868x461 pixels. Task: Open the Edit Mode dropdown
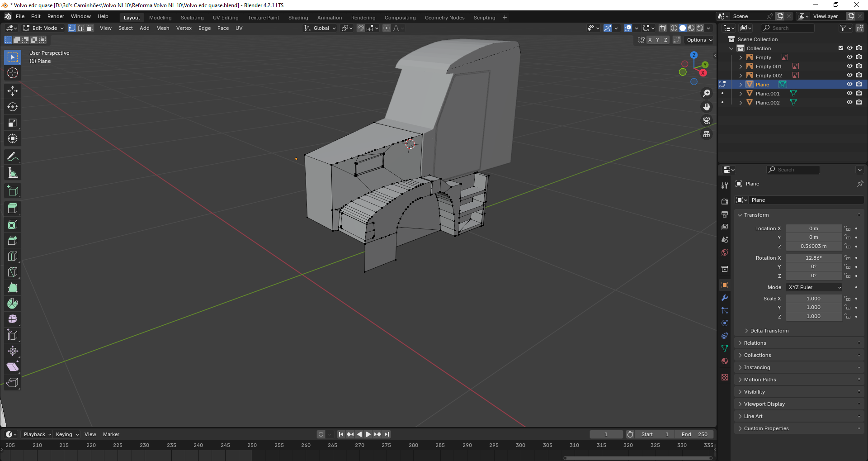coord(43,28)
